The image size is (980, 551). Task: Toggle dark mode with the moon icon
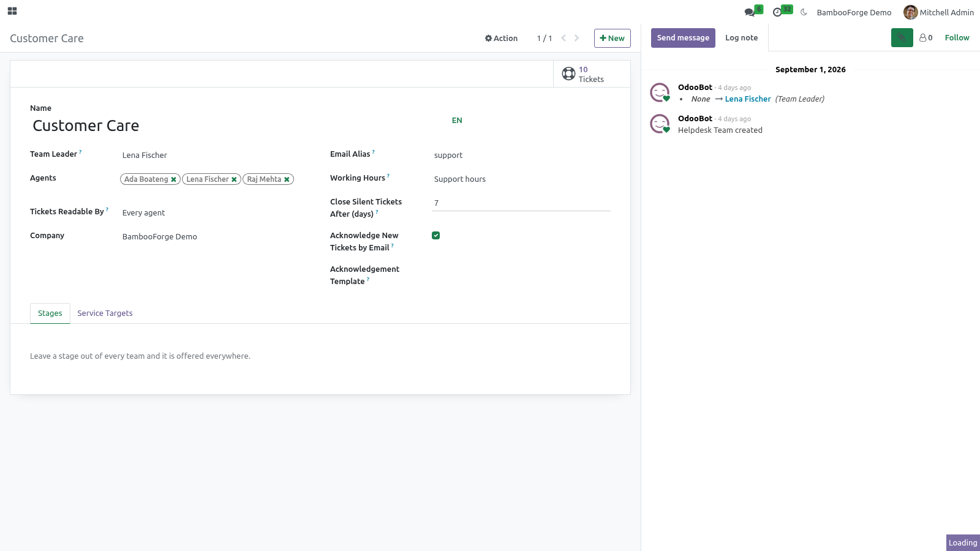[804, 12]
